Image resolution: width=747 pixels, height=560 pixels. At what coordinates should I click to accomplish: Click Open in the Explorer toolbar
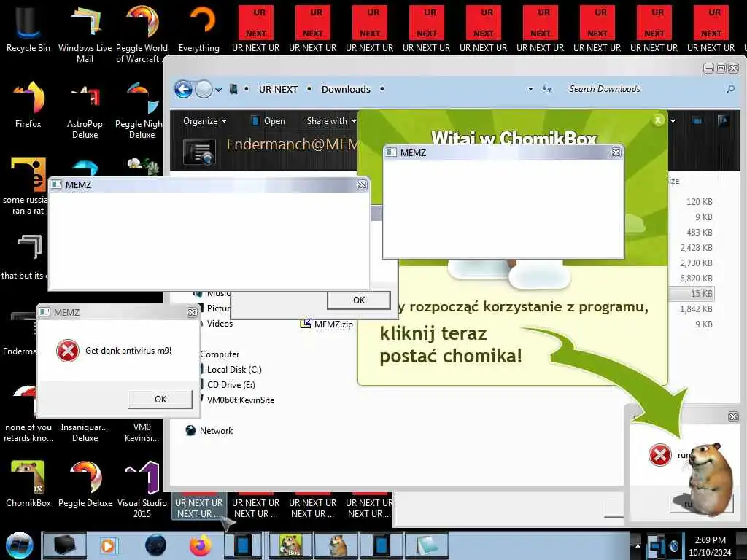[x=268, y=121]
